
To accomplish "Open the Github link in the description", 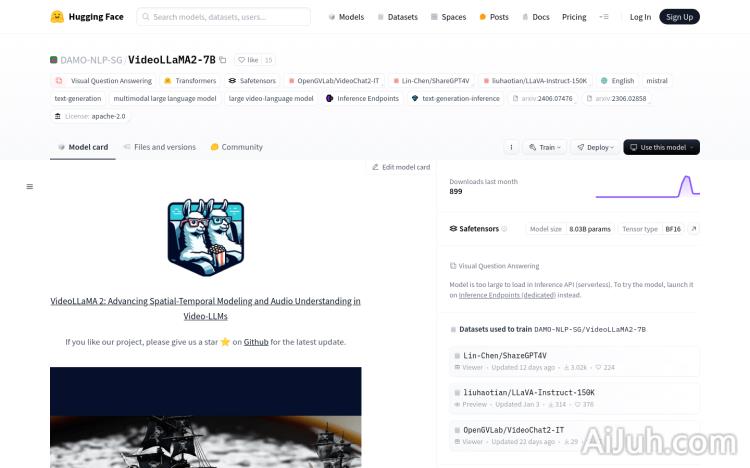I will 255,342.
